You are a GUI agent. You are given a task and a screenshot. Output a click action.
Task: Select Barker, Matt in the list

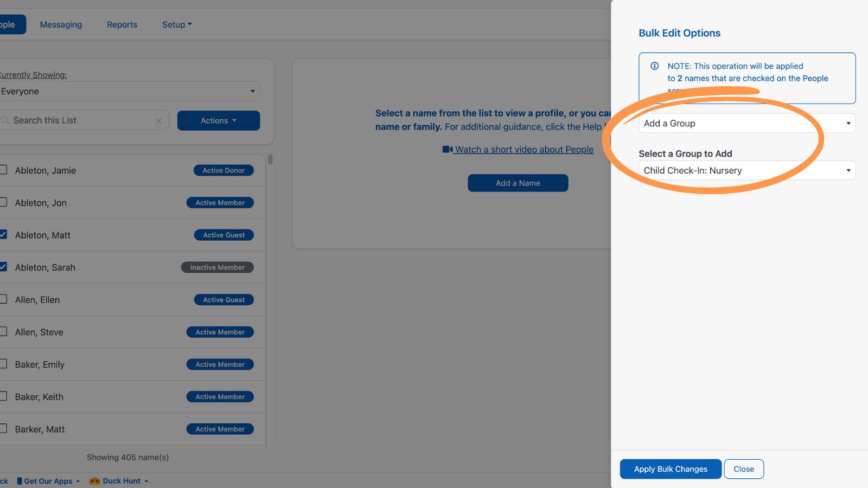point(40,429)
